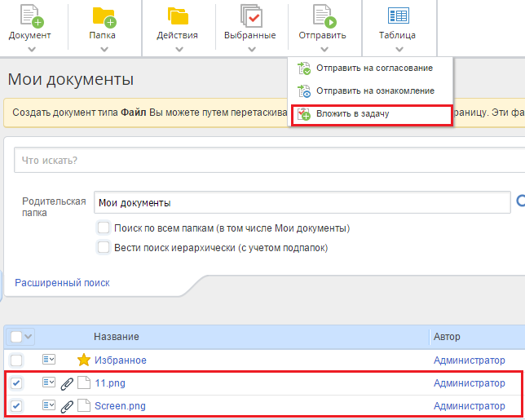This screenshot has width=525, height=420.
Task: Click the Таблица view icon
Action: 398,16
